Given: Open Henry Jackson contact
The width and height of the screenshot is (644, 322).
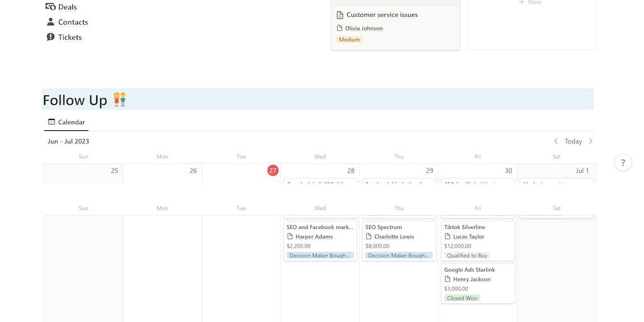Looking at the screenshot, I should [472, 279].
